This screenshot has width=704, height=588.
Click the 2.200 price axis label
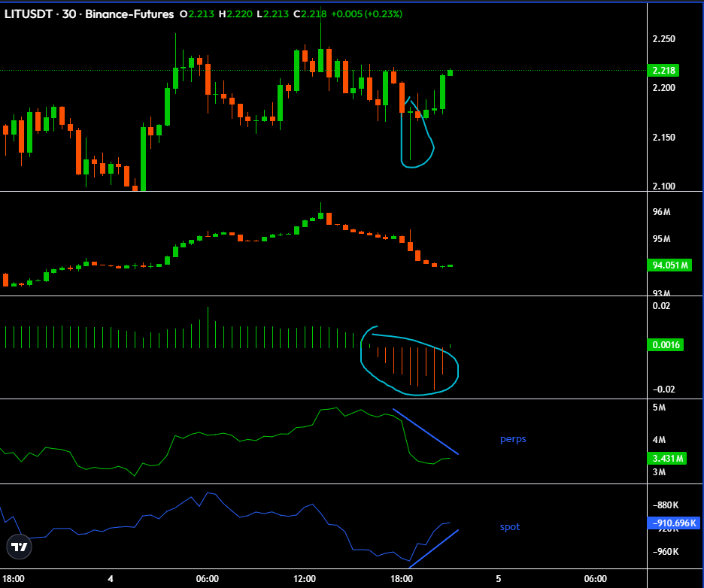pos(663,87)
